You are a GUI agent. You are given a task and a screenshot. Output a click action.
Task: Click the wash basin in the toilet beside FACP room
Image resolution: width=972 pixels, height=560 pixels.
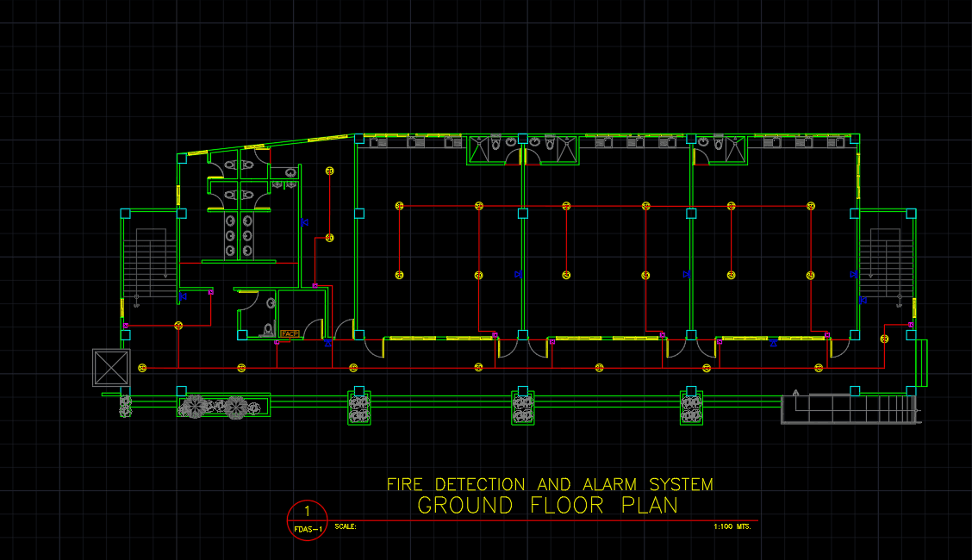pyautogui.click(x=271, y=303)
